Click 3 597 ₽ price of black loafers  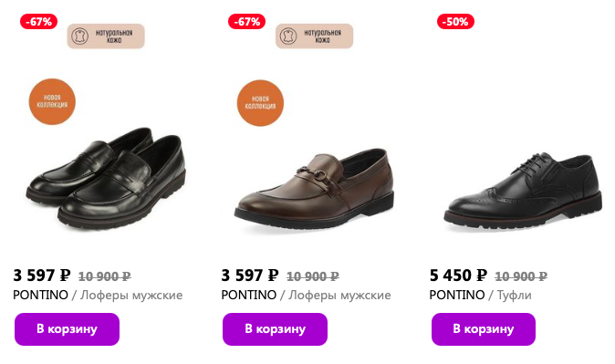(42, 276)
